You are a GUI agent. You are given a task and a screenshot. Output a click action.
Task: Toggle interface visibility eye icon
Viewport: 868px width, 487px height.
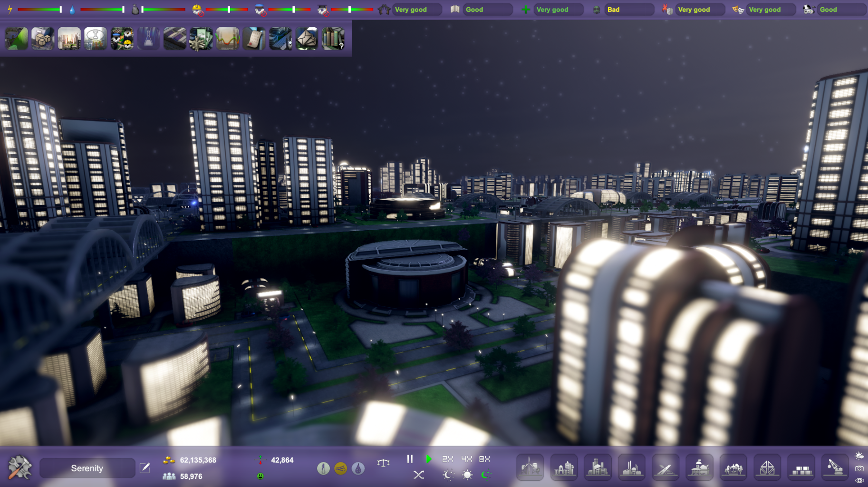[x=859, y=480]
